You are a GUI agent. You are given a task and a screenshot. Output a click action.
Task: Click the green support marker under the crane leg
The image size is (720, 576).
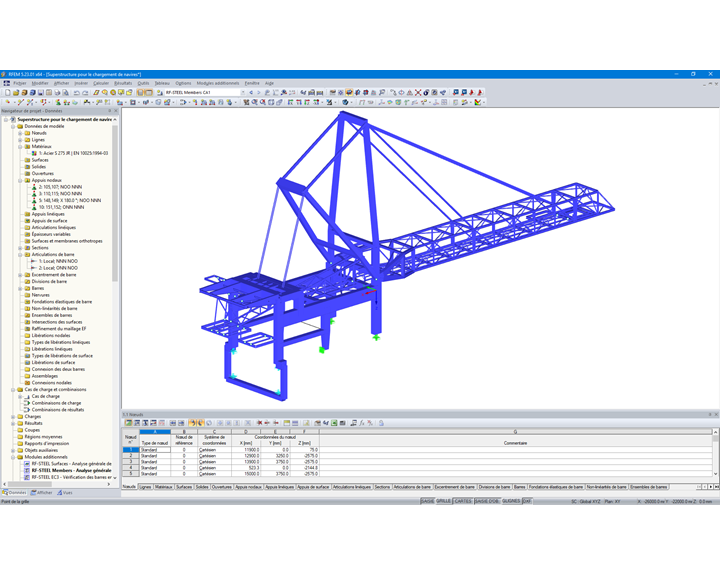pos(377,338)
